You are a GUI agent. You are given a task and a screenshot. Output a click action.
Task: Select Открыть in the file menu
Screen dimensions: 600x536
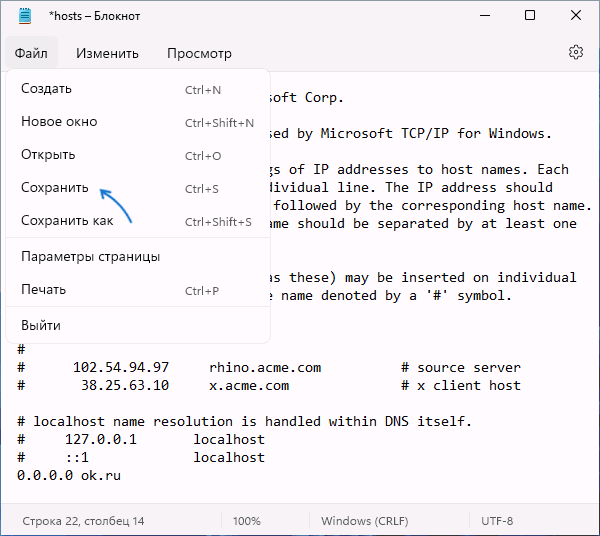(x=48, y=155)
